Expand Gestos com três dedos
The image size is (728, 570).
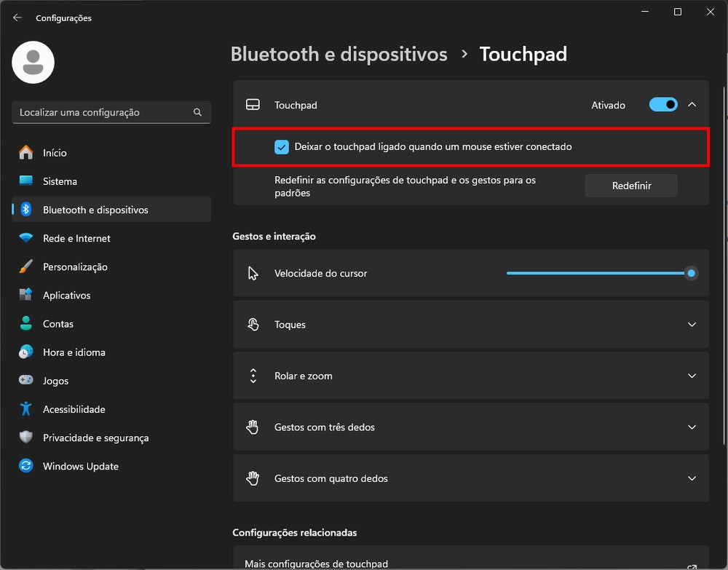pyautogui.click(x=692, y=427)
